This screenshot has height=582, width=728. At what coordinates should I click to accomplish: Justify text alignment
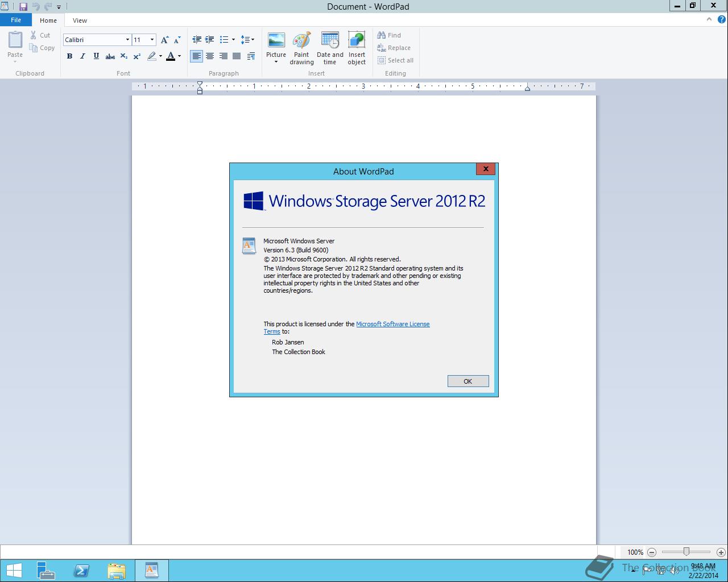[x=237, y=56]
